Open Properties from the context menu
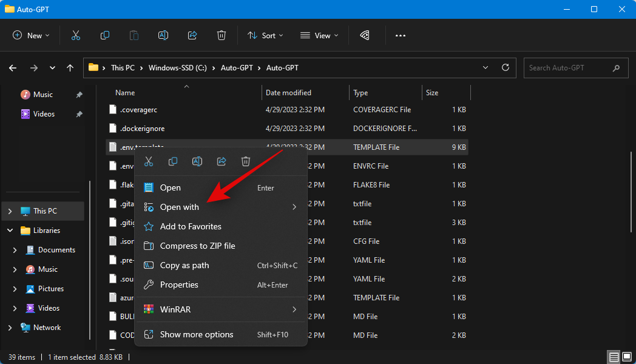This screenshot has width=636, height=364. [x=221, y=285]
